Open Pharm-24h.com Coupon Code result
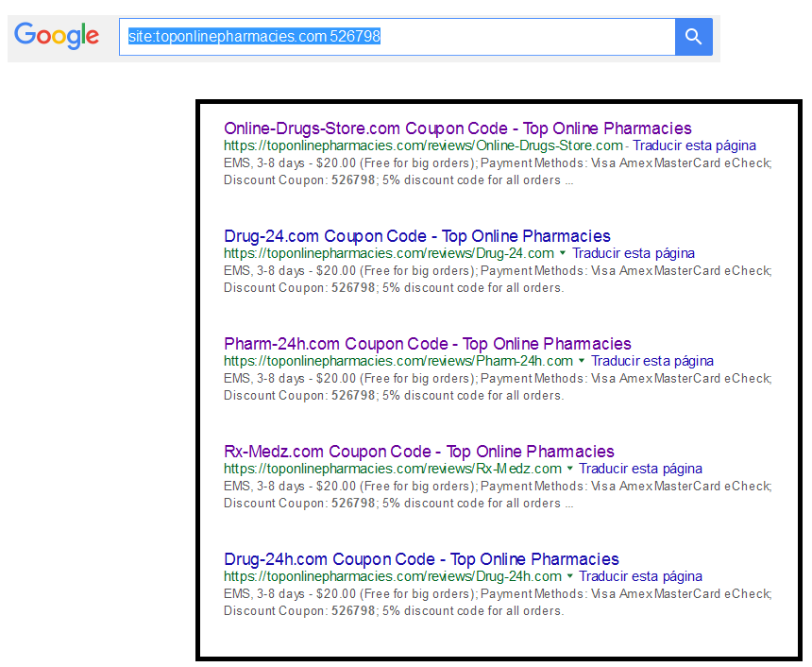812x667 pixels. [427, 344]
